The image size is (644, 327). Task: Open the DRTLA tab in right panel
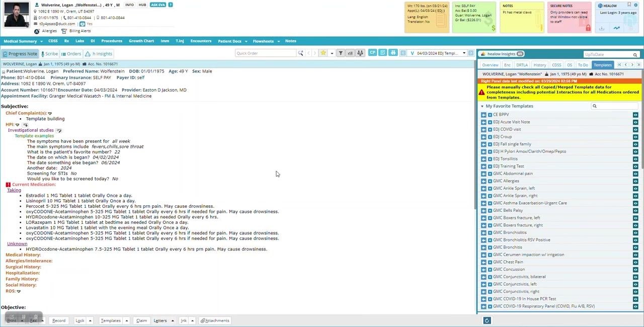522,65
